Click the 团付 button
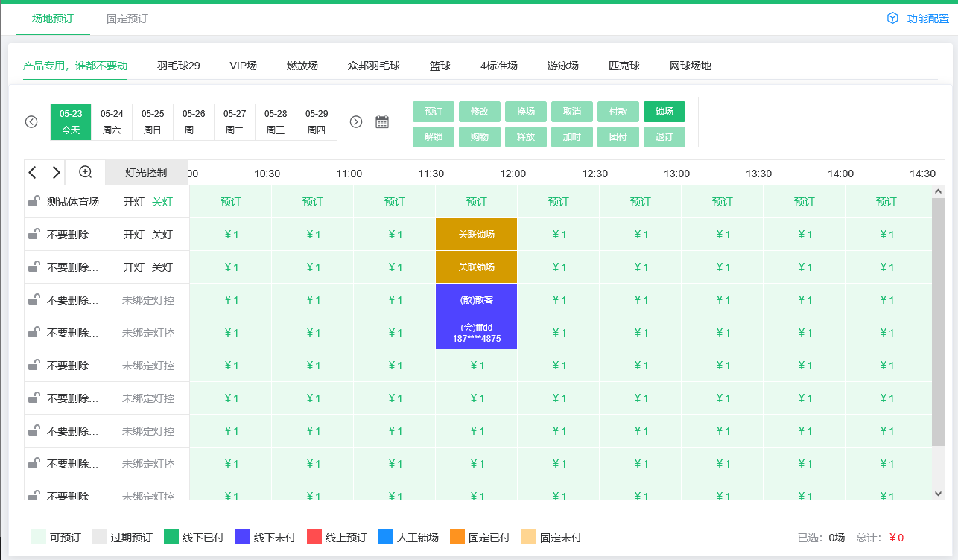This screenshot has height=560, width=958. tap(618, 137)
